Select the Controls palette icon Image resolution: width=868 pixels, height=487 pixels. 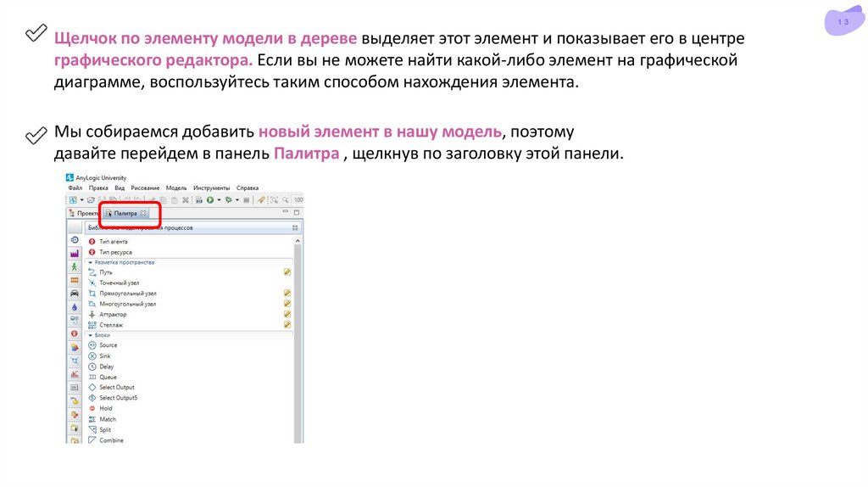[75, 387]
